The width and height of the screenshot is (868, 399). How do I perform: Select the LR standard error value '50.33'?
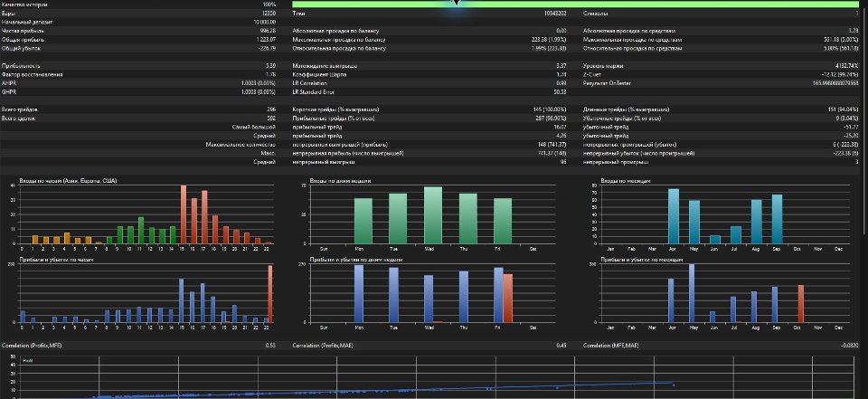pyautogui.click(x=561, y=92)
